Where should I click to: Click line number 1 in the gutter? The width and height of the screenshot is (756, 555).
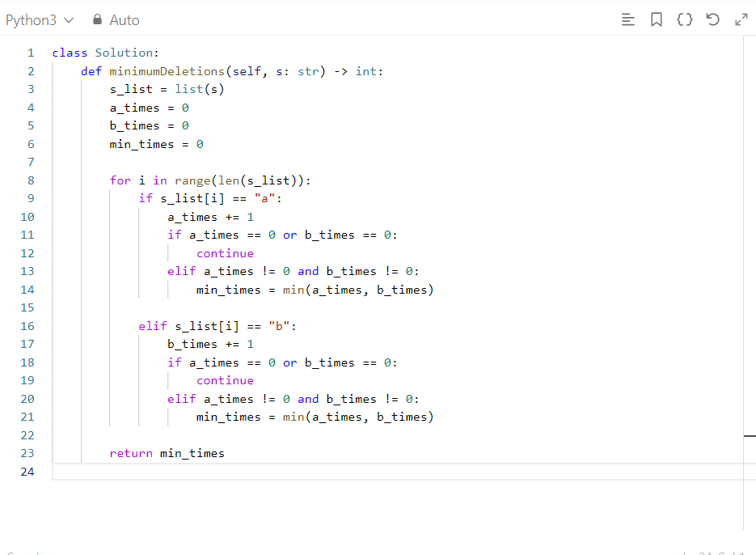point(31,53)
